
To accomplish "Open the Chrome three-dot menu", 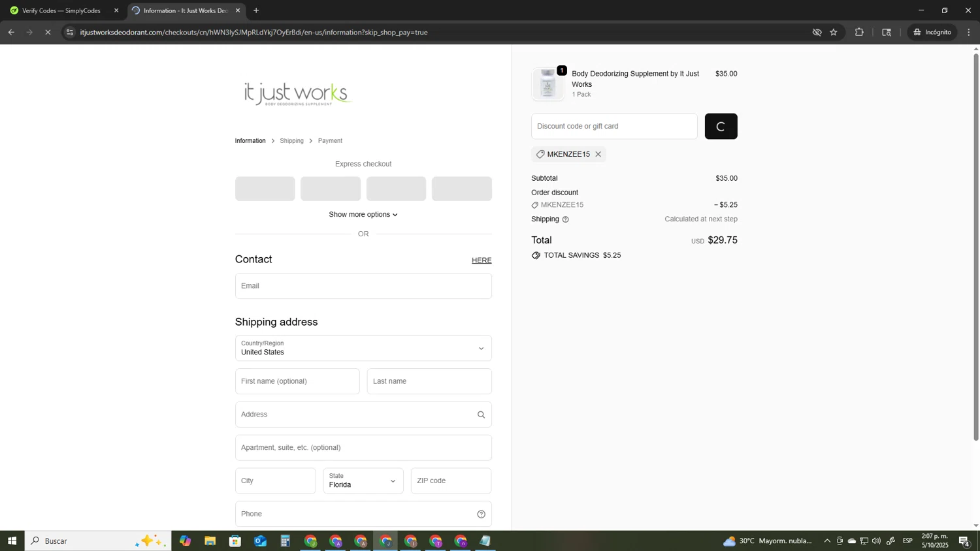I will (969, 32).
